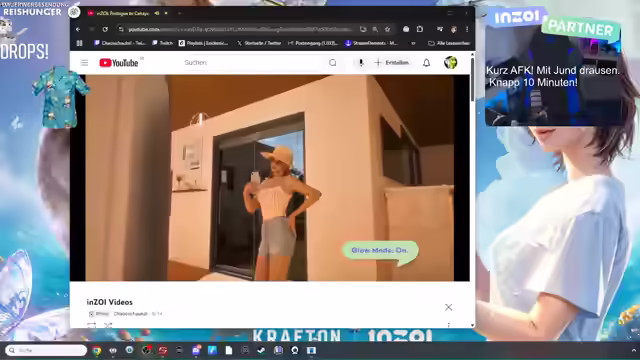This screenshot has height=360, width=640.
Task: Open the YouTube hamburger guide menu
Action: (x=84, y=63)
